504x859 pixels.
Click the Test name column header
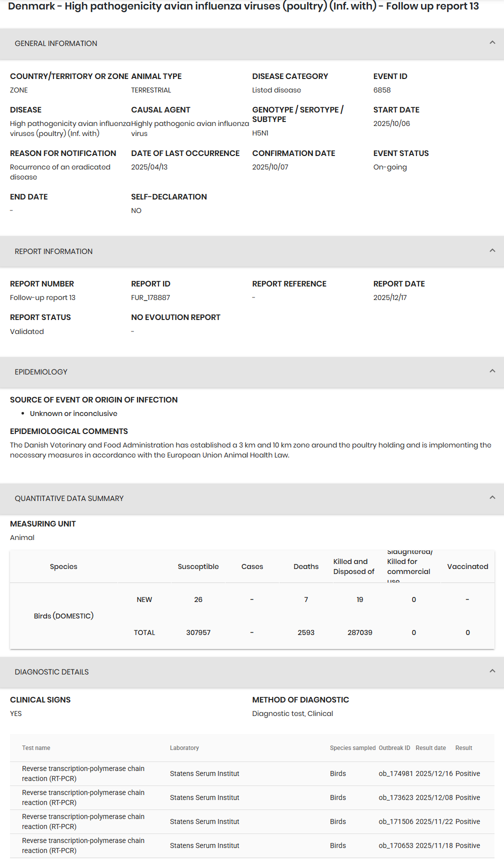point(36,748)
